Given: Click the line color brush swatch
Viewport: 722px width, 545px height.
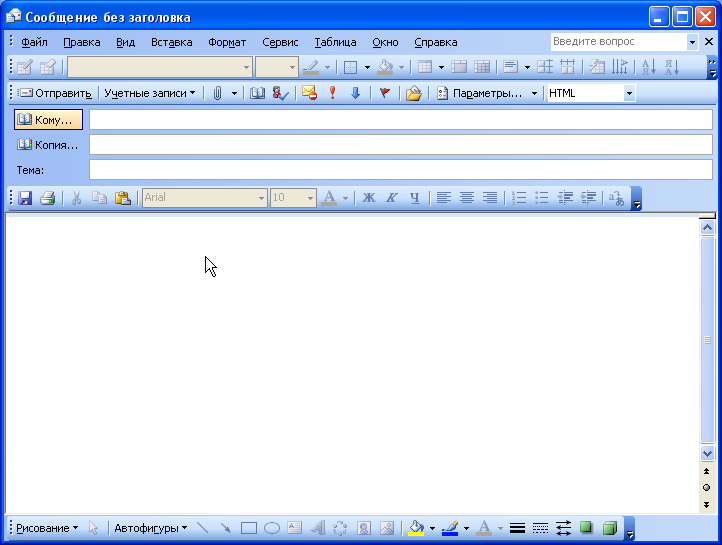Looking at the screenshot, I should [x=450, y=528].
